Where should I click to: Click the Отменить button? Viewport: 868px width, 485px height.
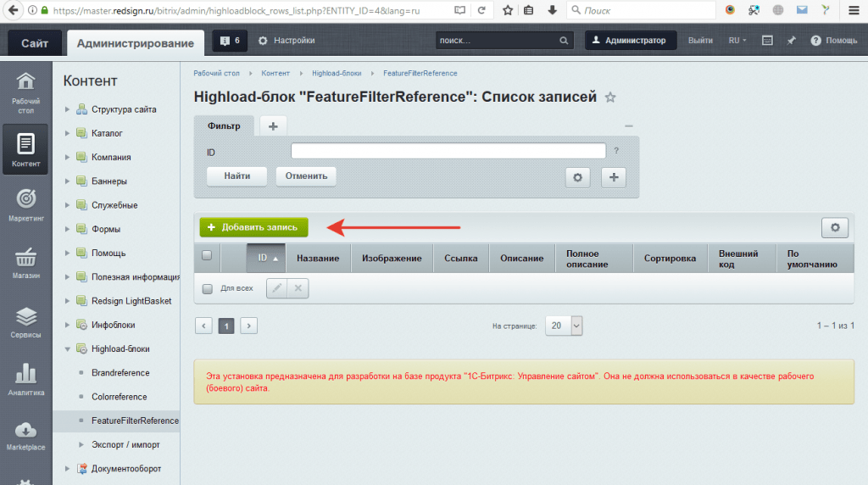coord(306,176)
